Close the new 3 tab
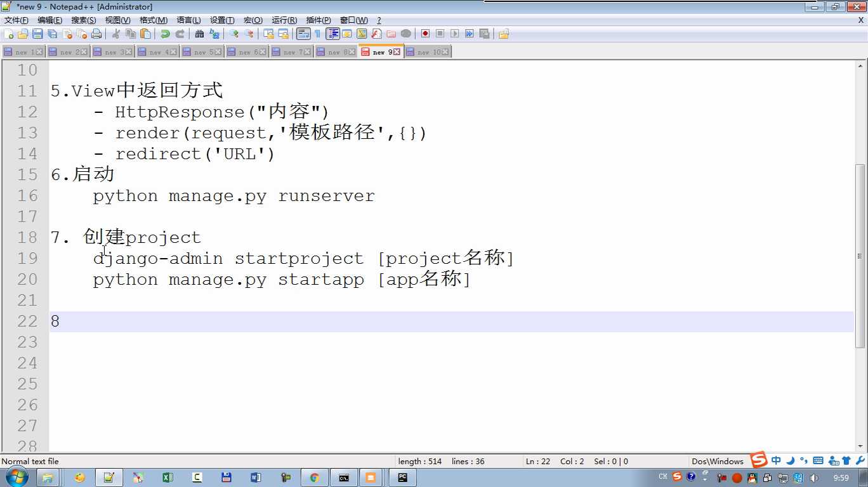The height and width of the screenshot is (487, 868). coord(129,52)
